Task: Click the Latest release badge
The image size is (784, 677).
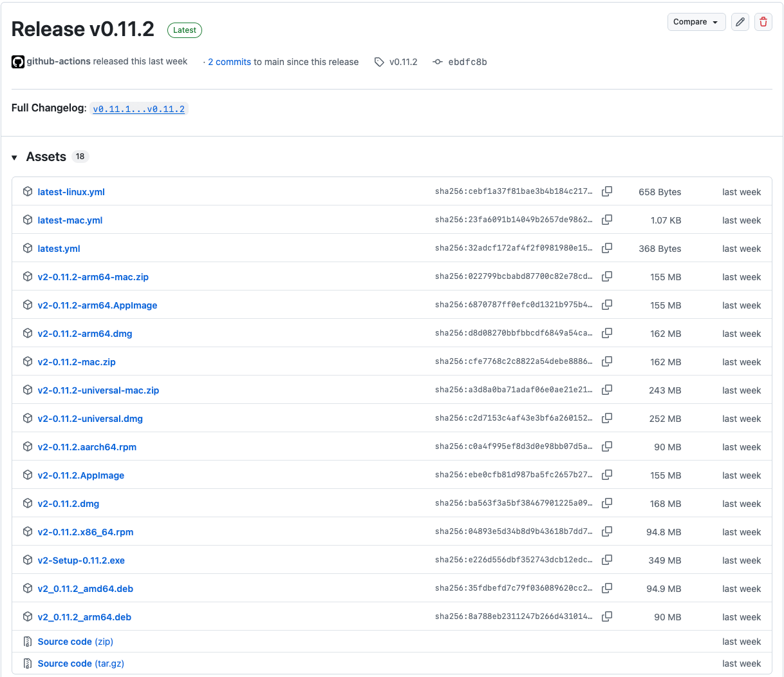Action: coord(184,30)
